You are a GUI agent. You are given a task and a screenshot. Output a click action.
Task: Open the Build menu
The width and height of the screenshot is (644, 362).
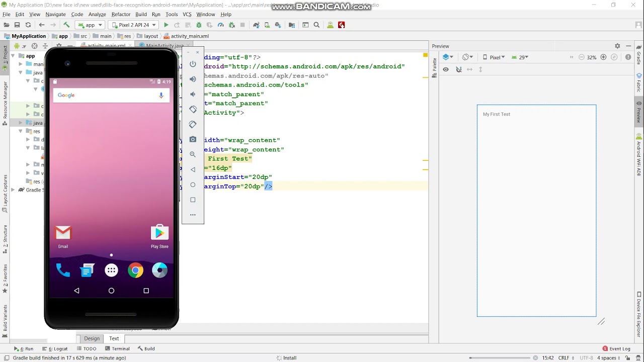(141, 15)
